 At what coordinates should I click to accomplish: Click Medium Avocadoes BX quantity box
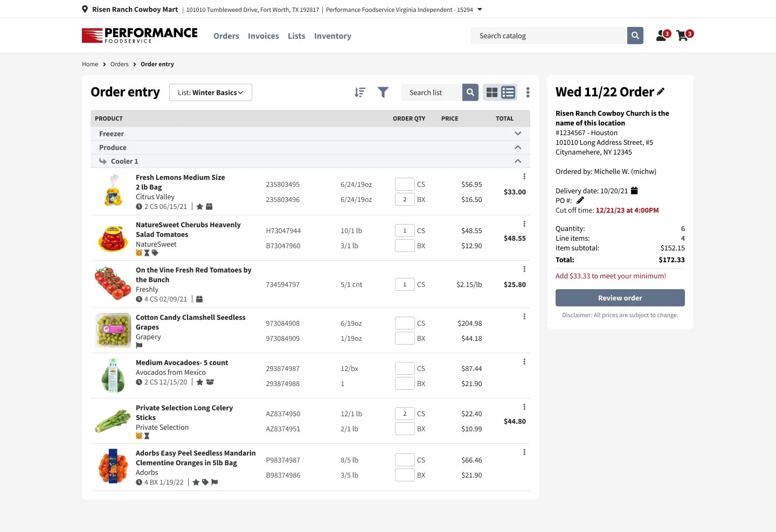tap(405, 383)
